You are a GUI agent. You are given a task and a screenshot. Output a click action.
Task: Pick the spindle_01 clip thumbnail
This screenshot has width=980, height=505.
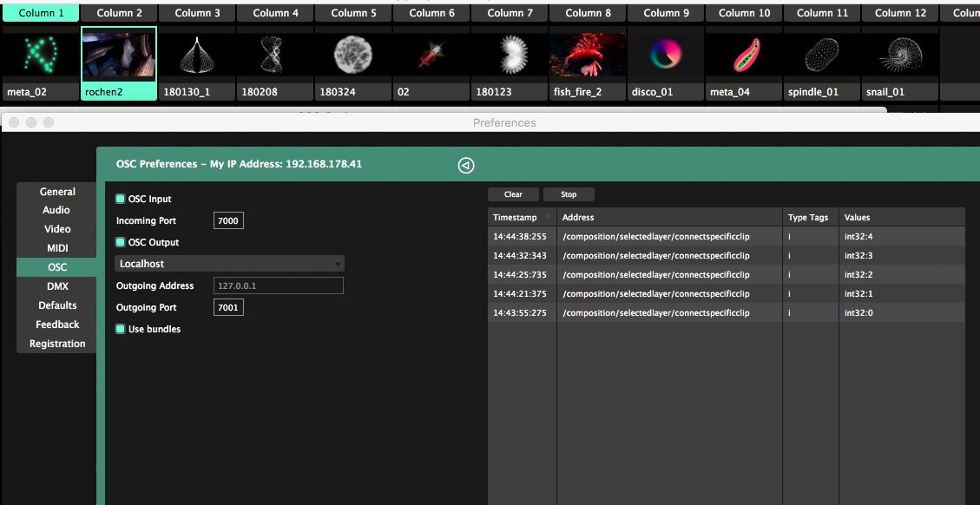pyautogui.click(x=821, y=55)
